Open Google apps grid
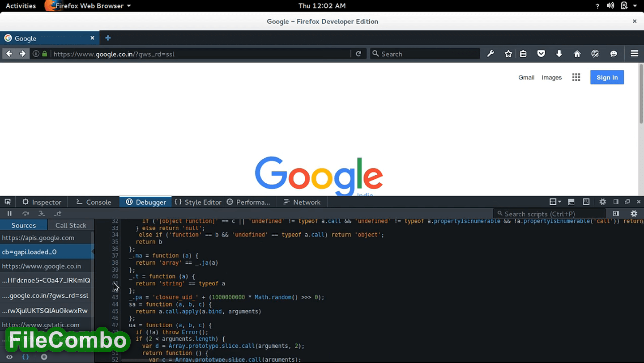 click(576, 77)
